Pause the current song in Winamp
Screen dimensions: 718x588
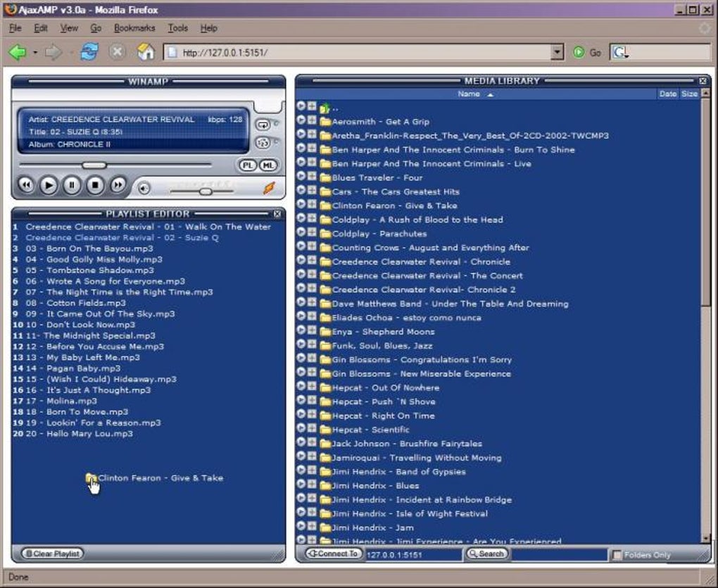[72, 185]
